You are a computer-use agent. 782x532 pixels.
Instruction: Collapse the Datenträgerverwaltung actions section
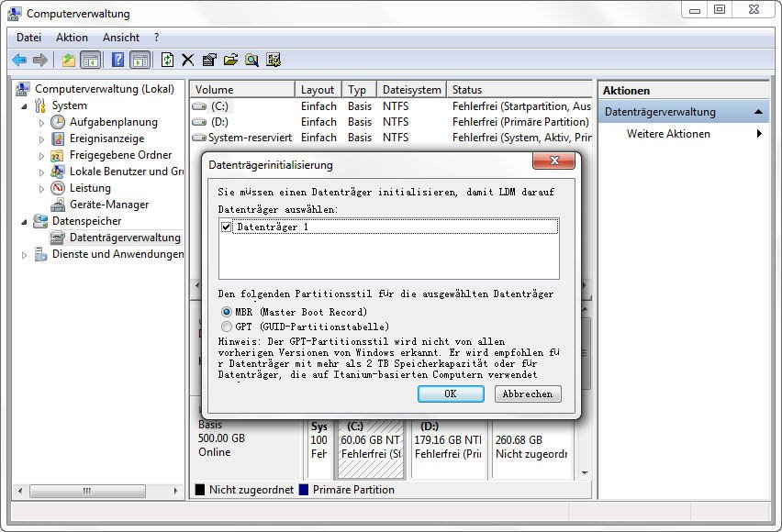pyautogui.click(x=758, y=112)
